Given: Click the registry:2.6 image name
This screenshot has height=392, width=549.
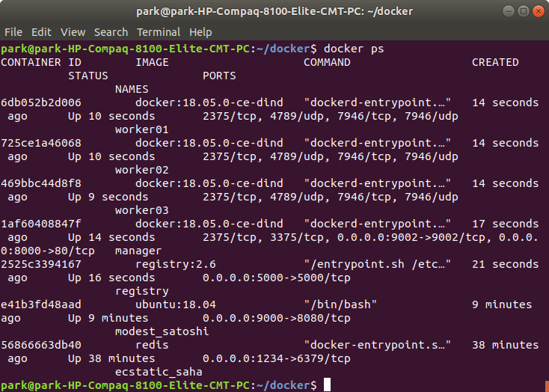Looking at the screenshot, I should click(x=176, y=264).
